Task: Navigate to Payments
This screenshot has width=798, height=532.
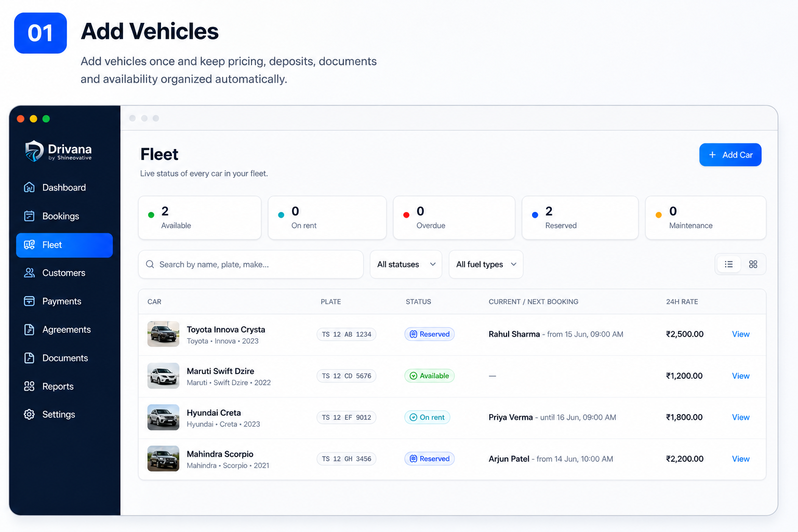Action: click(64, 301)
